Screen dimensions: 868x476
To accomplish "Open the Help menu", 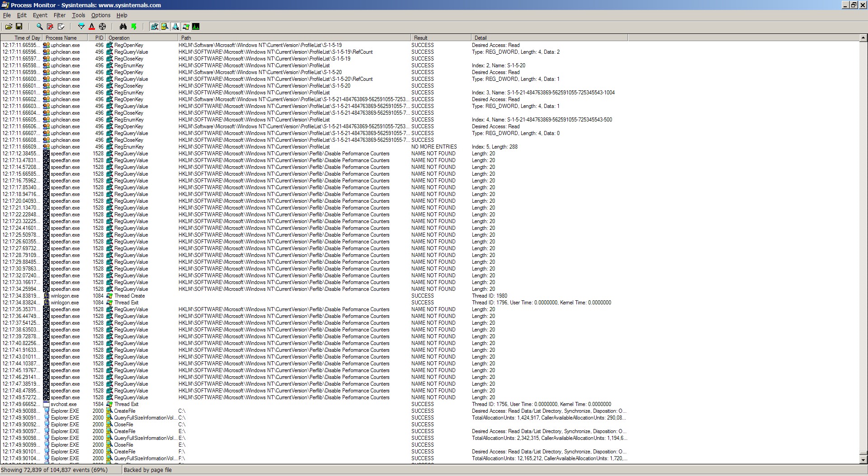I will 122,15.
